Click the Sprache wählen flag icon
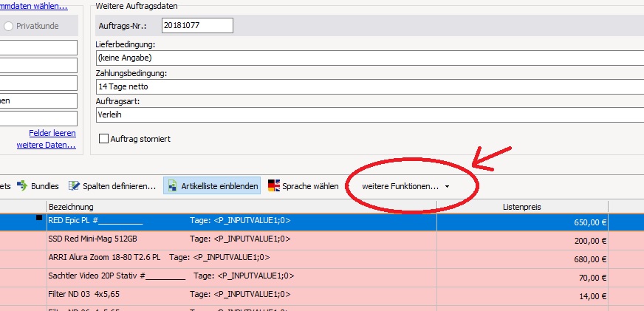The height and width of the screenshot is (311, 644). coord(273,185)
